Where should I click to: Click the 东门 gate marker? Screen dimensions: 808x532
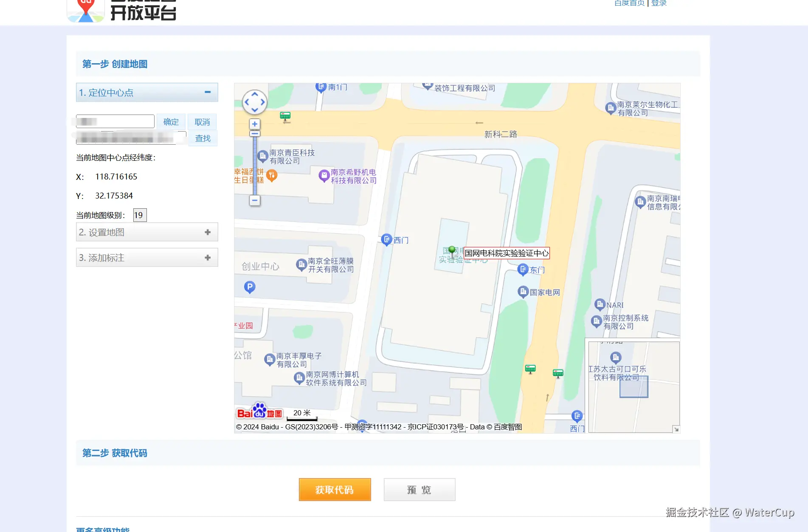(x=523, y=269)
